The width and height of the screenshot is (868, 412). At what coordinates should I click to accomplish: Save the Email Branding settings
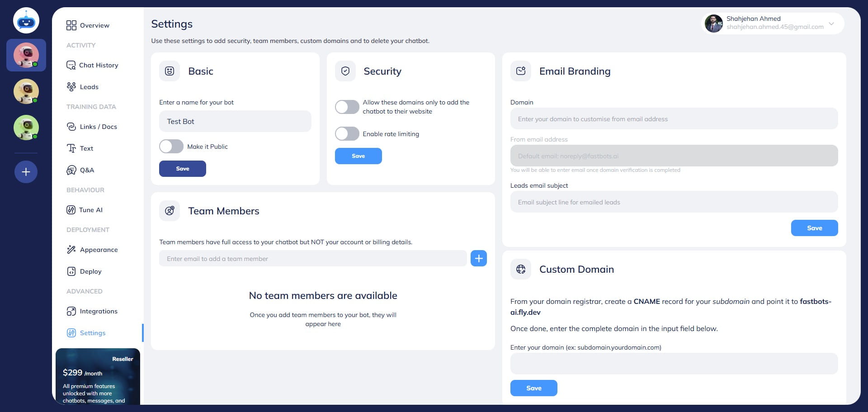click(815, 228)
